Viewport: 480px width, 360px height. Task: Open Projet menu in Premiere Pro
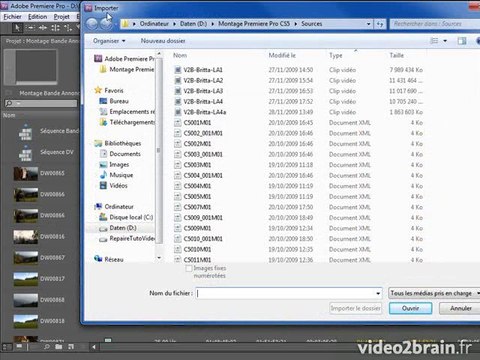[x=62, y=17]
